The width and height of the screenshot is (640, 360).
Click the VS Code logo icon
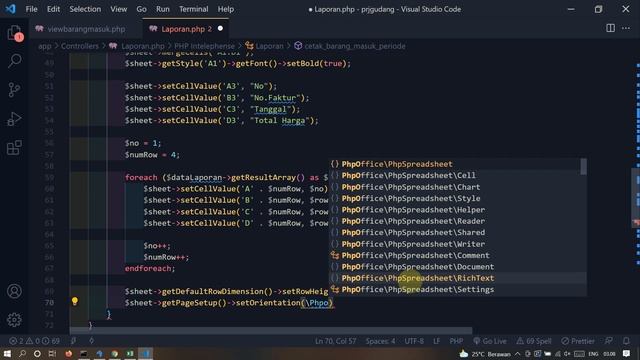coord(11,9)
